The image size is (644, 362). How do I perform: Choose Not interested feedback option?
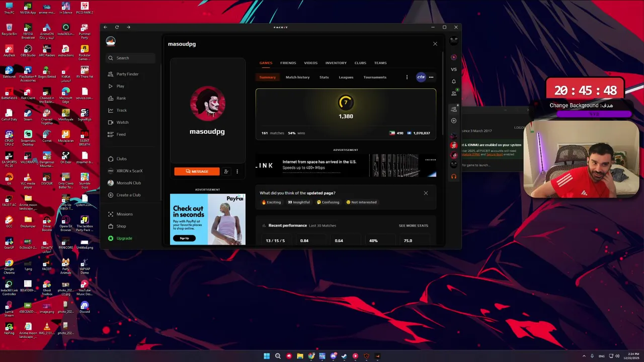[361, 202]
